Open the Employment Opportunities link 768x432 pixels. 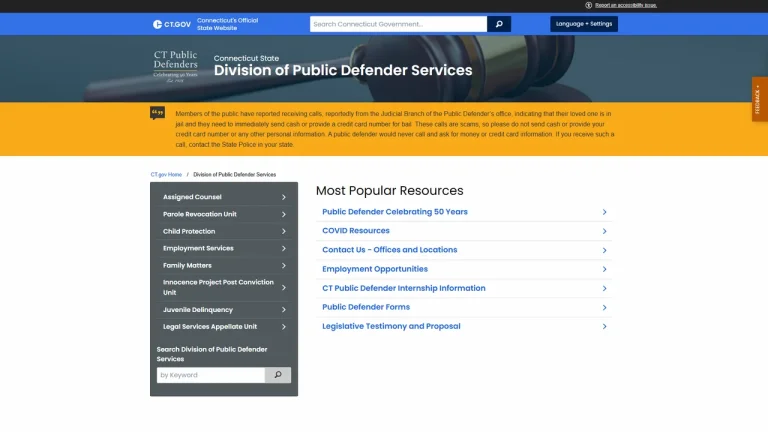click(x=375, y=269)
